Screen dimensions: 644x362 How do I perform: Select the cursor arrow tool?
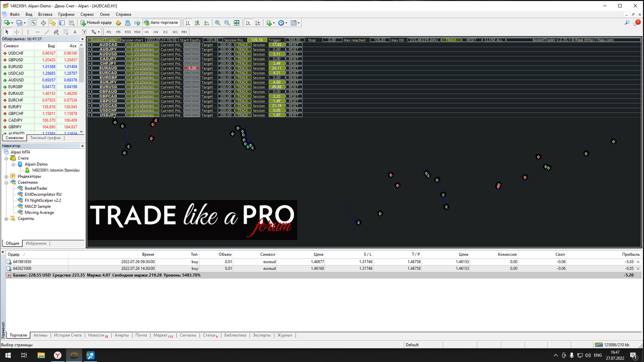tap(7, 32)
